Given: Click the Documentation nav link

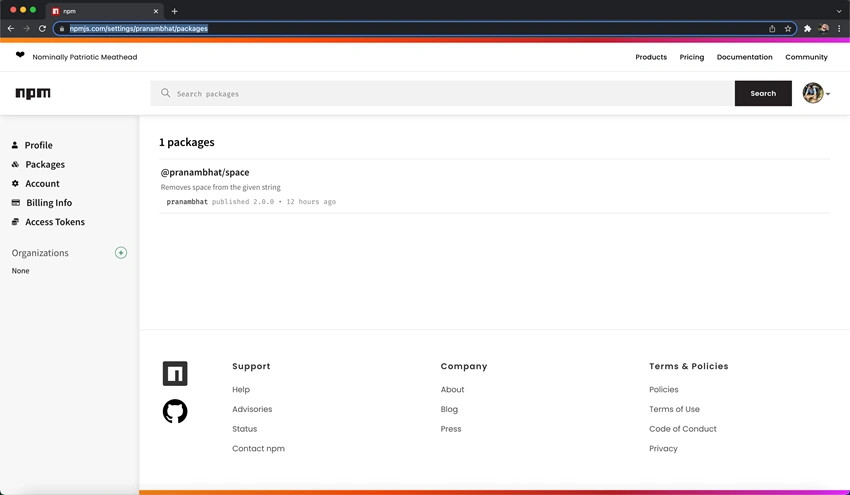Looking at the screenshot, I should tap(744, 57).
